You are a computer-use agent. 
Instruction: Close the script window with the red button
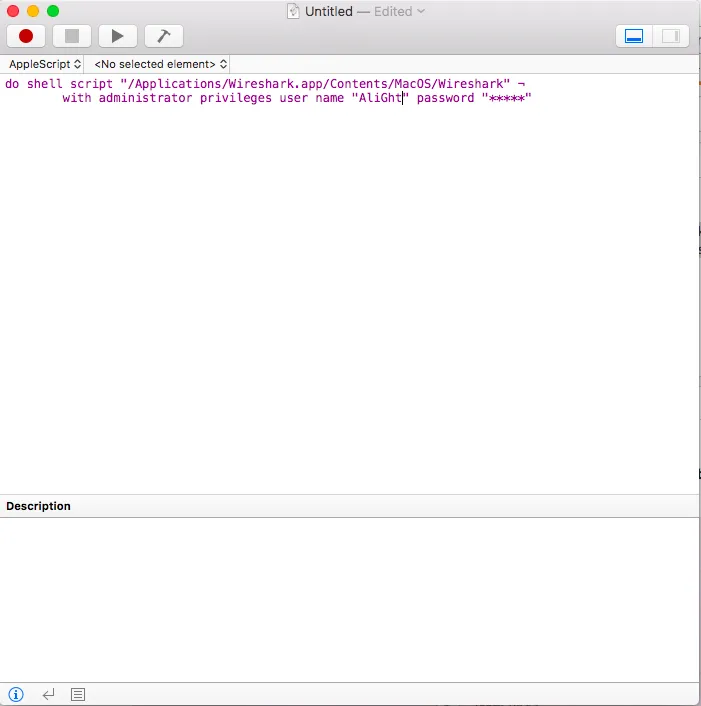coord(13,11)
